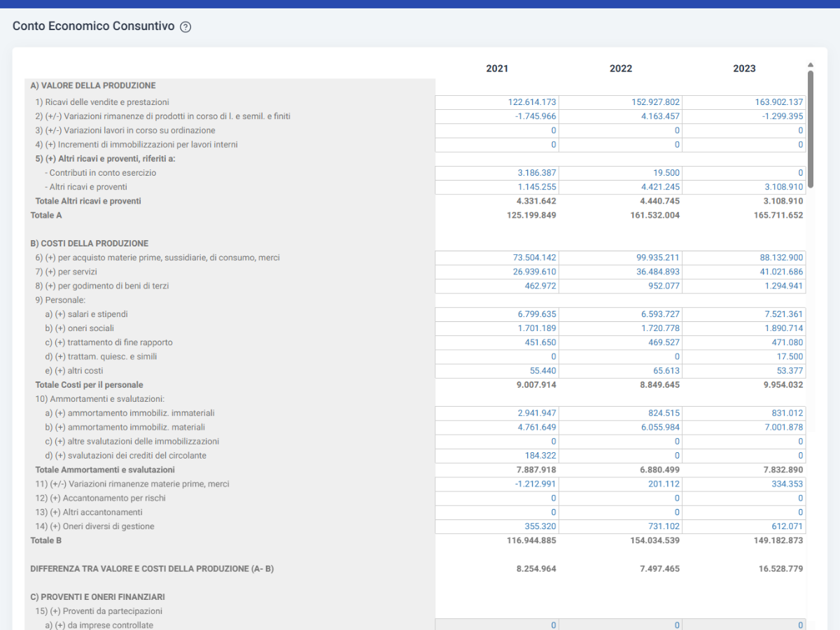This screenshot has width=840, height=630.
Task: Edit 2023 acquisto materie prime value 88.132.900
Action: (744, 258)
